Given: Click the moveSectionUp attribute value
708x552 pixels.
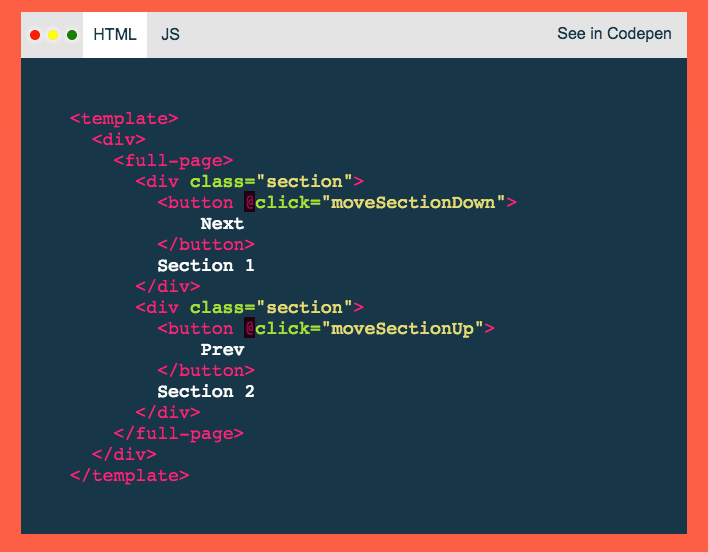Looking at the screenshot, I should [x=402, y=329].
